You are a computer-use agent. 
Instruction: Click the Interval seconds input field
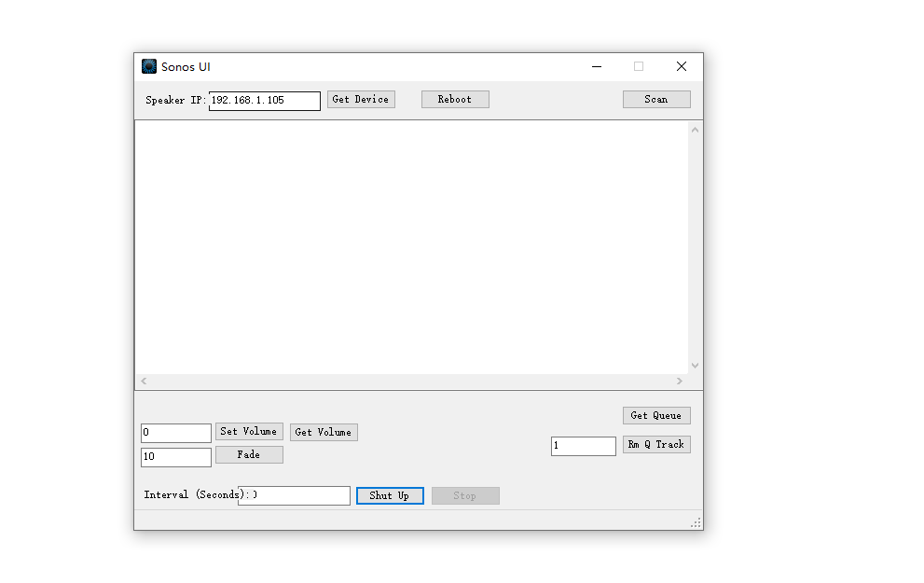click(x=294, y=495)
